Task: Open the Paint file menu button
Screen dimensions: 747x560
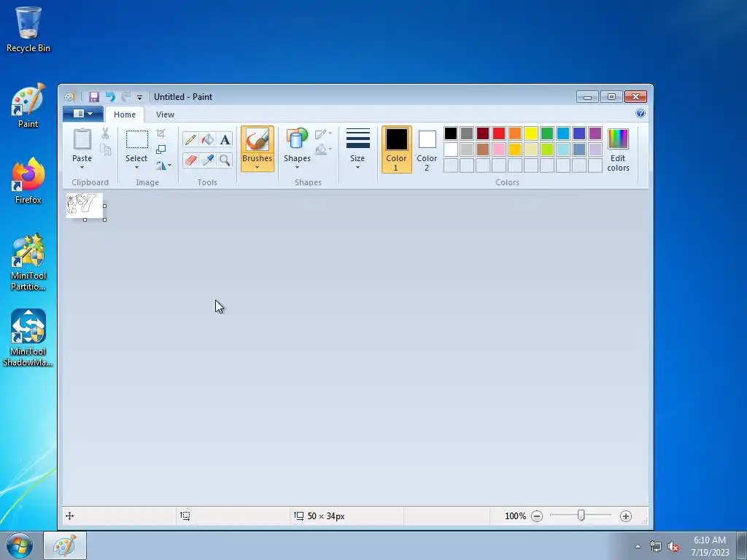Action: 83,114
